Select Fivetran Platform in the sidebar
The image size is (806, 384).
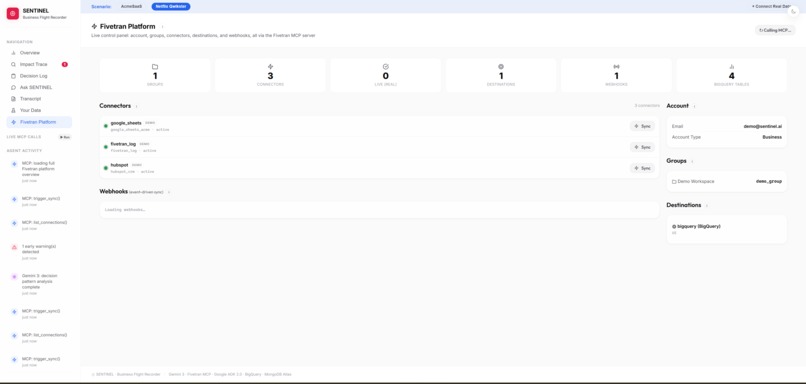pyautogui.click(x=39, y=122)
